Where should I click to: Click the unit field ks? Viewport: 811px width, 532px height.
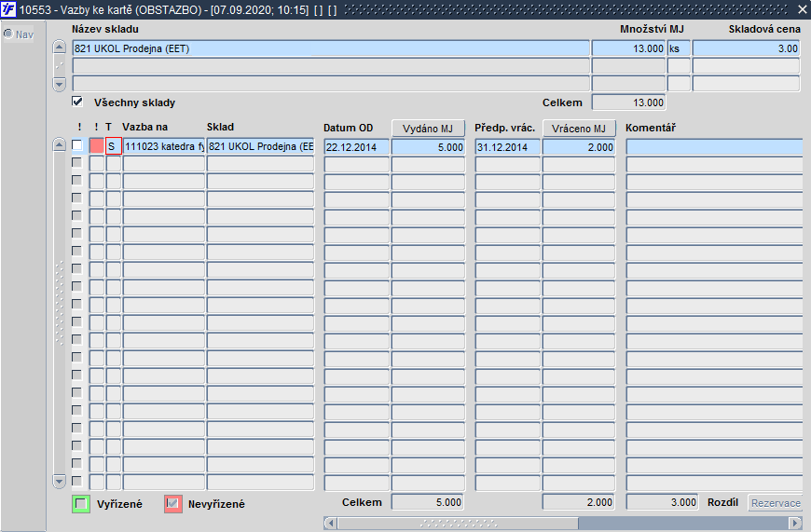(680, 48)
